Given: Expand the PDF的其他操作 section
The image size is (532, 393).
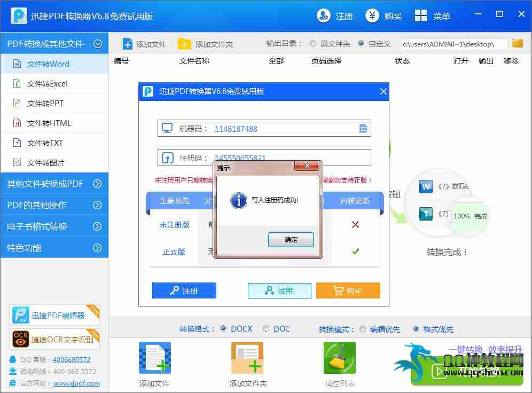Looking at the screenshot, I should (x=54, y=205).
